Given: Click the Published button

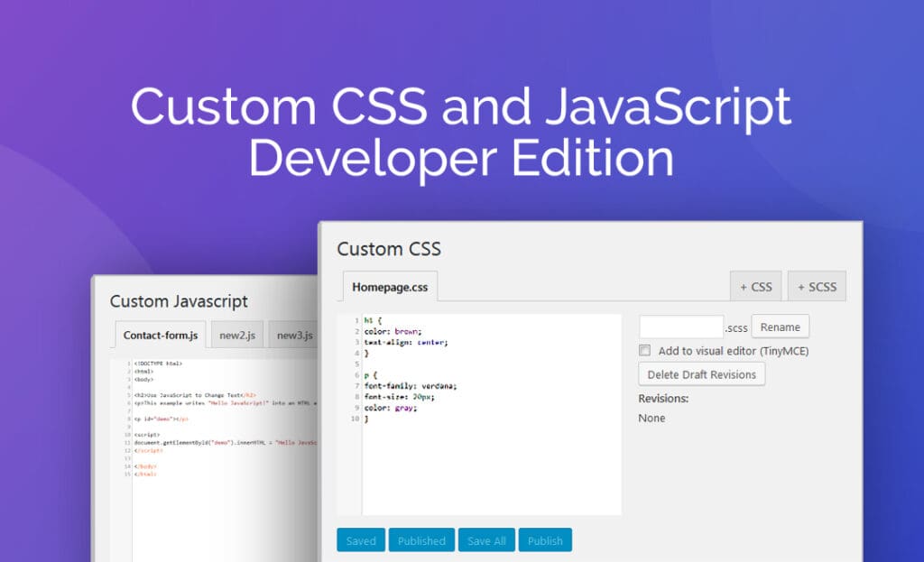Looking at the screenshot, I should pos(421,540).
